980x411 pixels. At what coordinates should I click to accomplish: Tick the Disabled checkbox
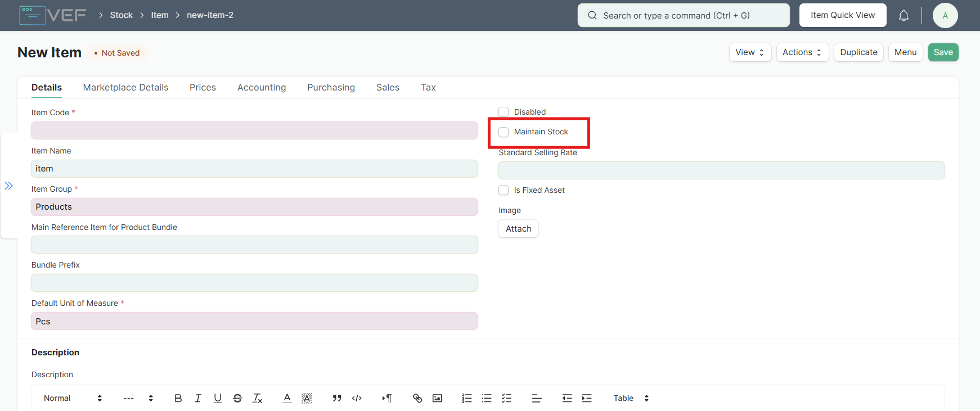[x=504, y=112]
